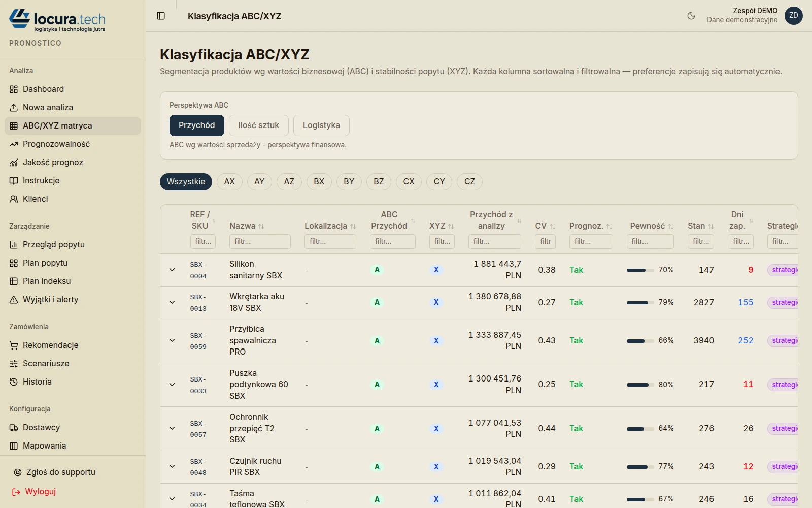Click the Nowa analiza upload icon
Viewport: 812px width, 508px height.
14,108
